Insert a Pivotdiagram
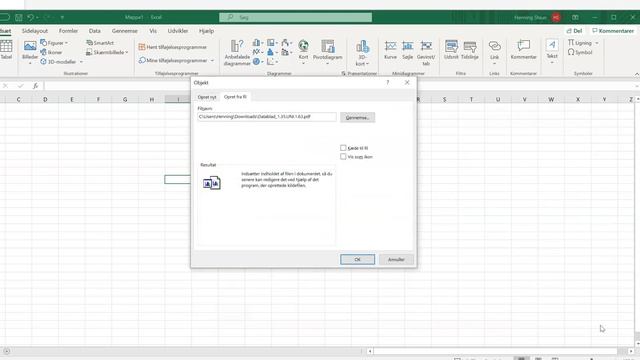 coord(327,51)
